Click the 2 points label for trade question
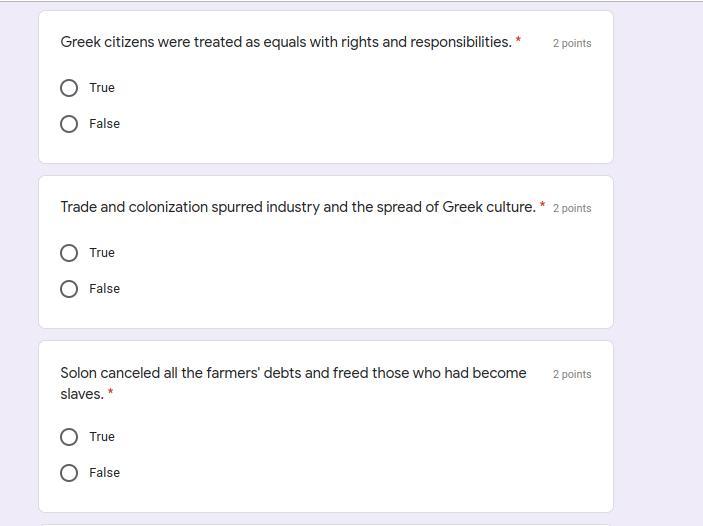This screenshot has height=526, width=703. (x=572, y=209)
